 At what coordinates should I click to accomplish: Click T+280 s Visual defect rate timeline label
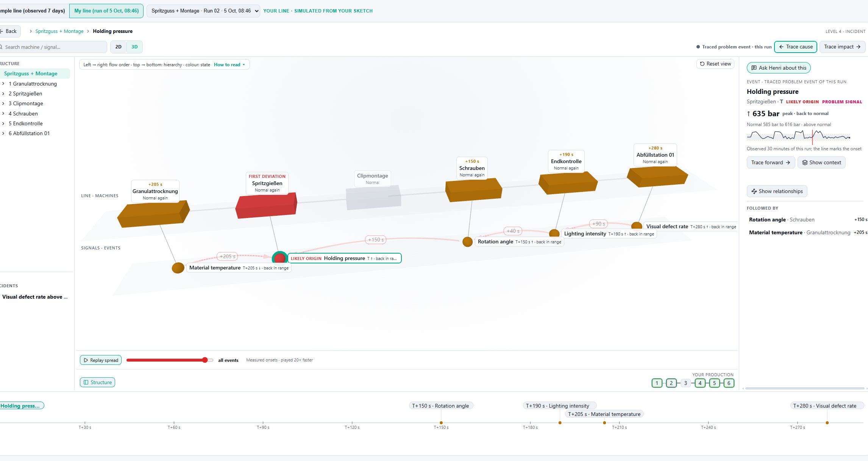(x=827, y=406)
